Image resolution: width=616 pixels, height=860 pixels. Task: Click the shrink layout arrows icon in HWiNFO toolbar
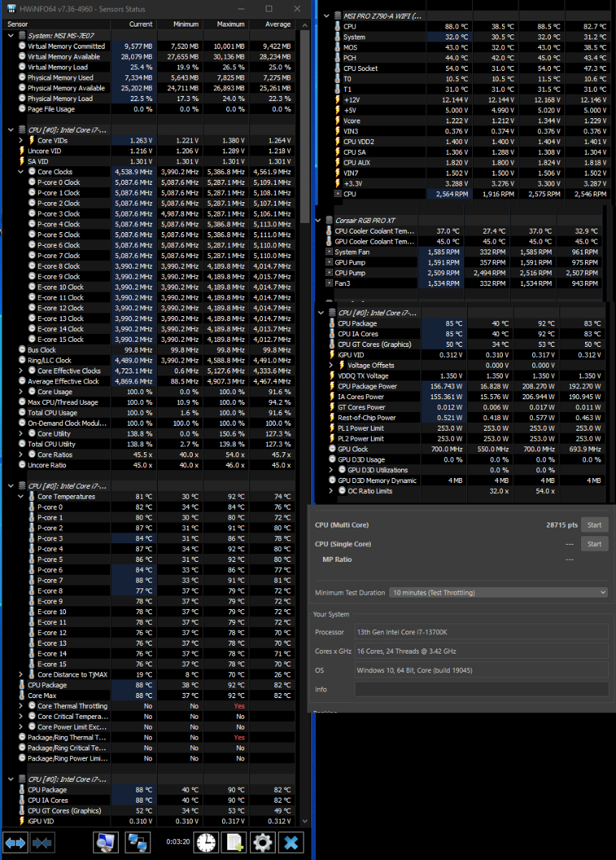tap(42, 841)
